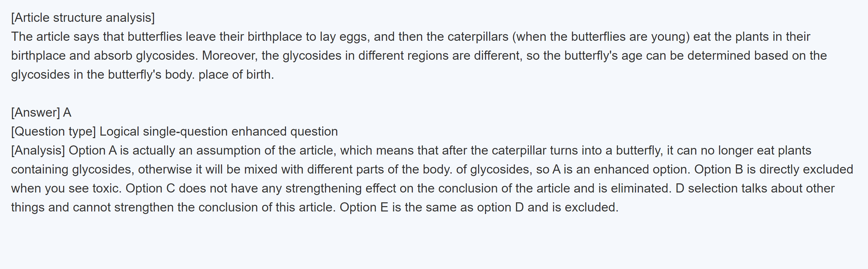The width and height of the screenshot is (868, 269).
Task: Click the "[Article structure analysis]" heading
Action: pyautogui.click(x=83, y=18)
